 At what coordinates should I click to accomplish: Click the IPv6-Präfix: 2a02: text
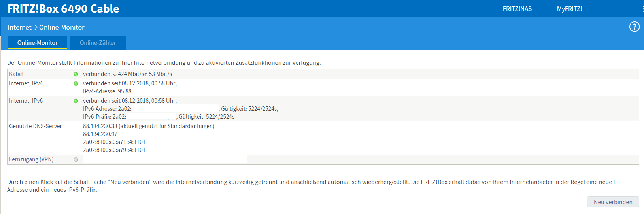point(104,117)
